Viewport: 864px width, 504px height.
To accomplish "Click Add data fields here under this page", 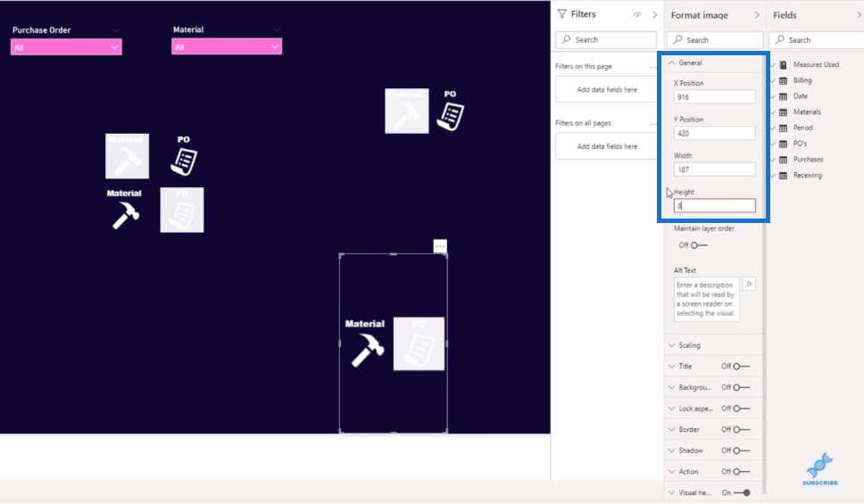I will [607, 90].
